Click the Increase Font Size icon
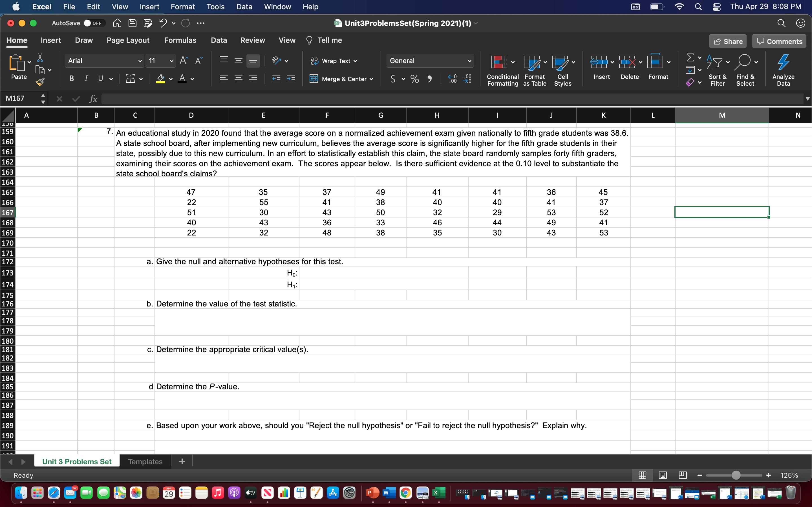This screenshot has height=507, width=812. [184, 61]
